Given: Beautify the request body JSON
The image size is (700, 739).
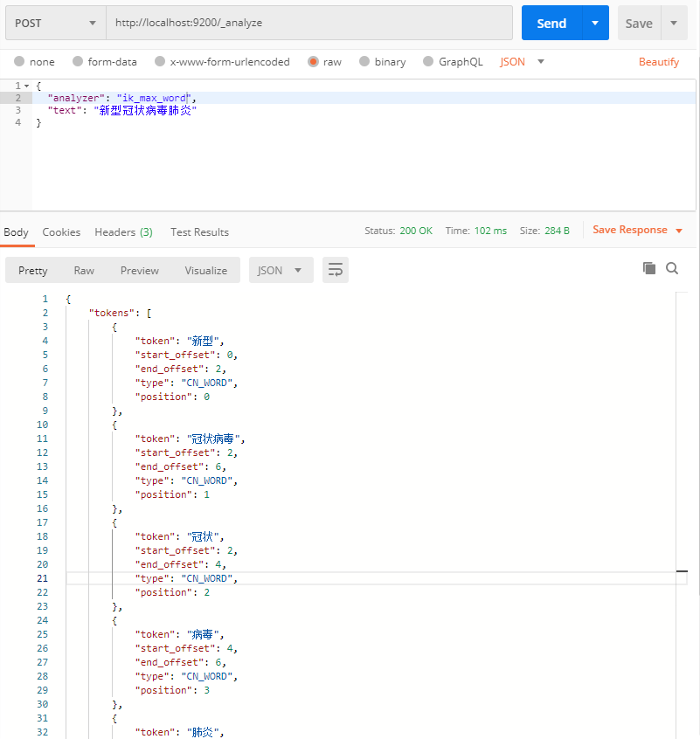Looking at the screenshot, I should point(659,62).
